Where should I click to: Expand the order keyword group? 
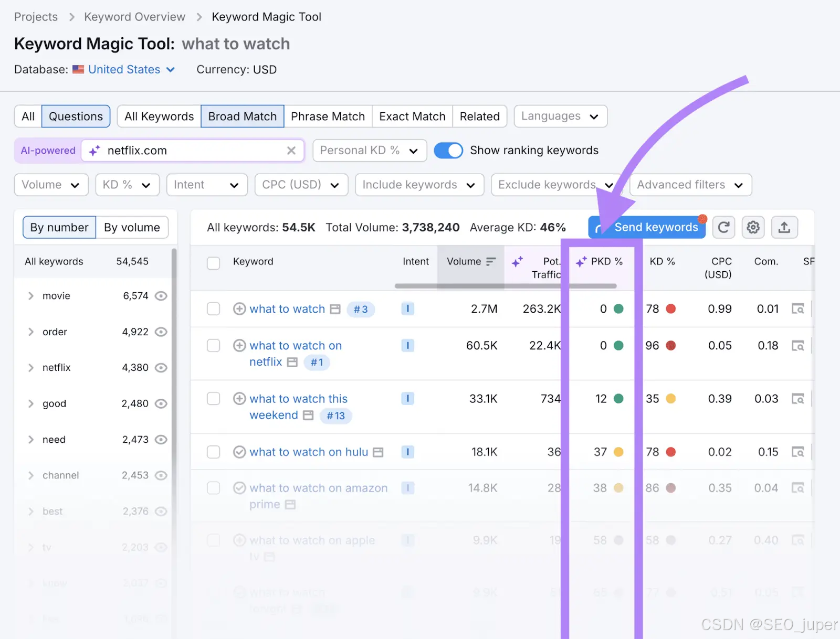click(30, 332)
